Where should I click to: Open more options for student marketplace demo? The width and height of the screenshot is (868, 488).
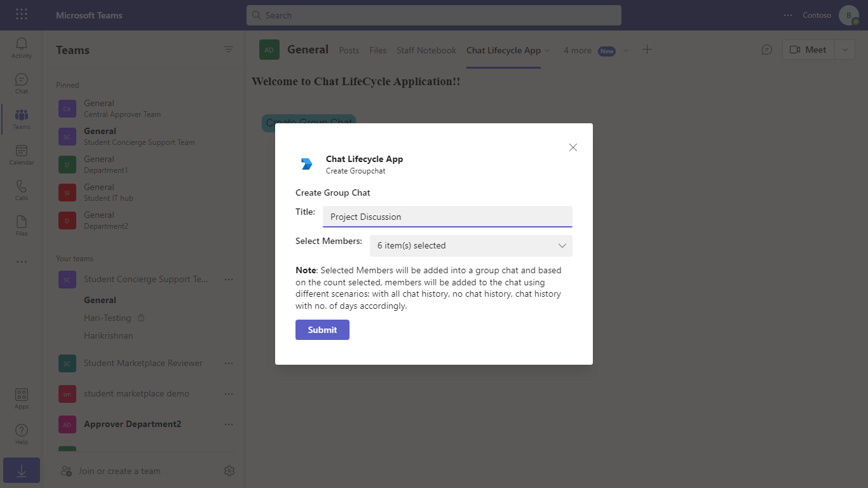(x=229, y=393)
